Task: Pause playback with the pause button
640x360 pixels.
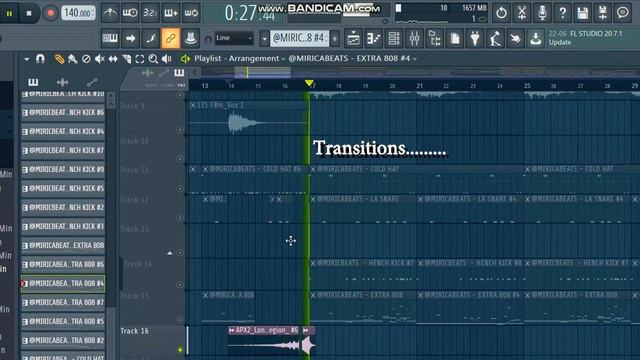Action: [x=9, y=13]
